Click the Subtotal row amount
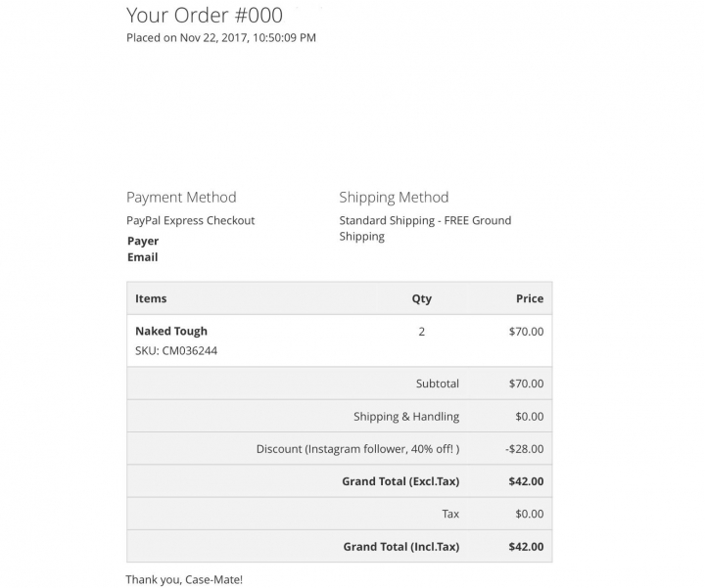The image size is (705, 588). pyautogui.click(x=526, y=384)
